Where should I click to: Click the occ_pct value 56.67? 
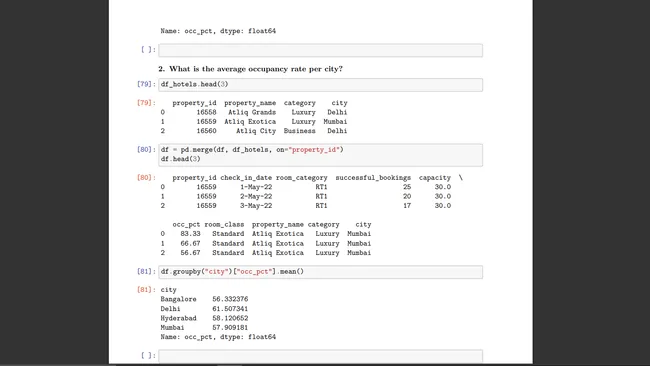(190, 253)
